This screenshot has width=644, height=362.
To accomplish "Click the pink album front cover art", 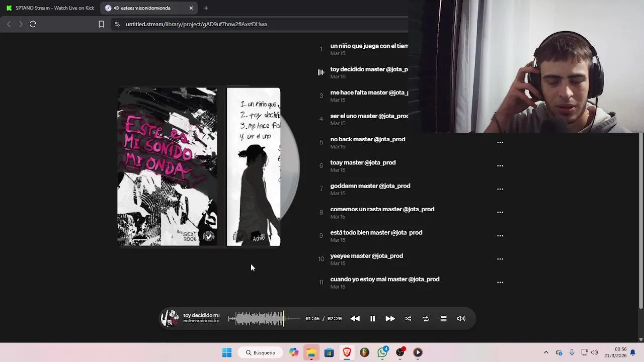I will (x=167, y=166).
